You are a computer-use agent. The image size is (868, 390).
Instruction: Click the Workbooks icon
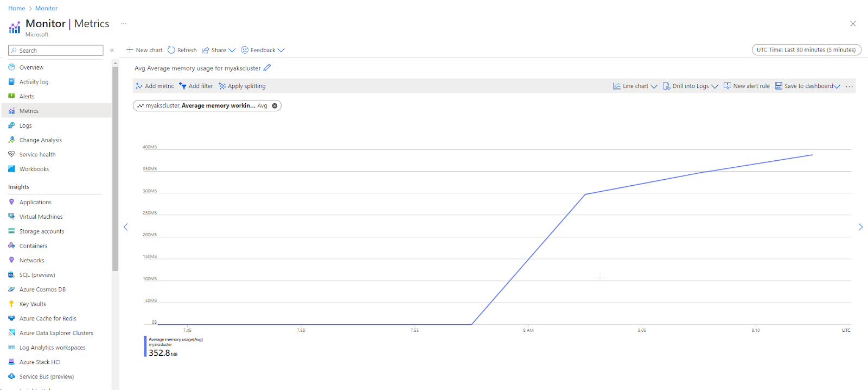click(11, 169)
